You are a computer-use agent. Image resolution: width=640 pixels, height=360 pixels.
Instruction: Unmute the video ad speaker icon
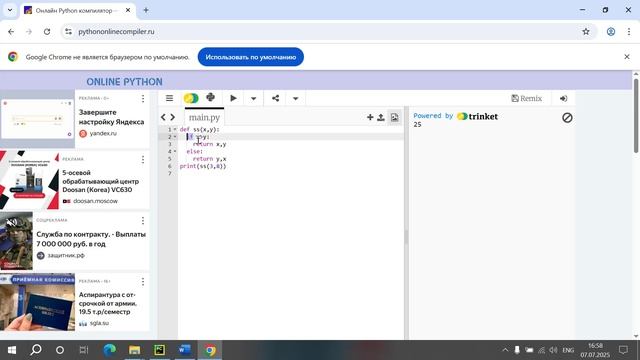point(11,222)
